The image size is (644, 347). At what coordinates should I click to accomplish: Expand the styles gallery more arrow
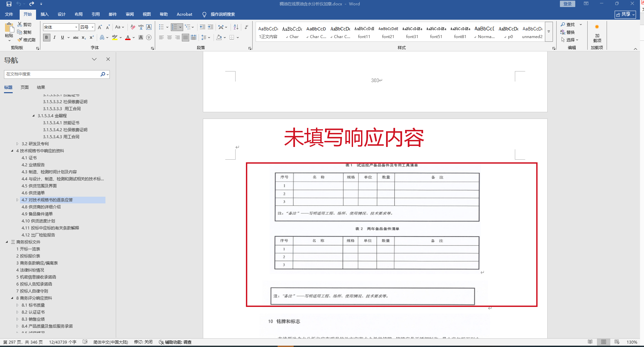pos(549,32)
